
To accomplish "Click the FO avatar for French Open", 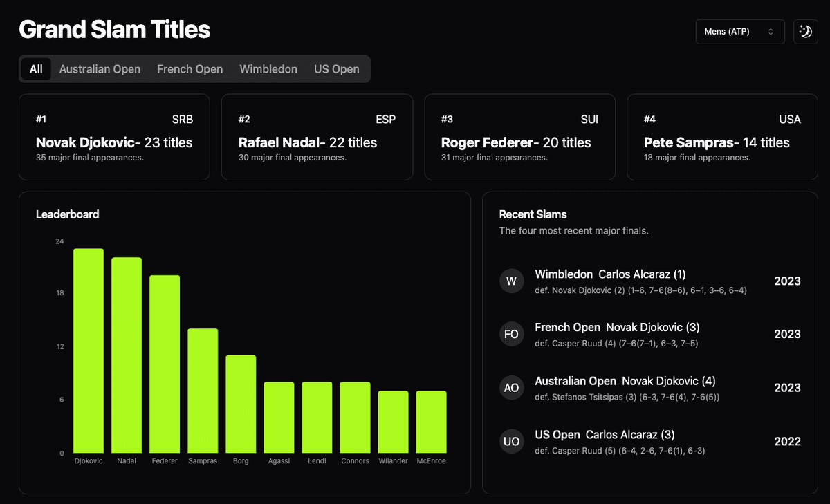I will (511, 334).
